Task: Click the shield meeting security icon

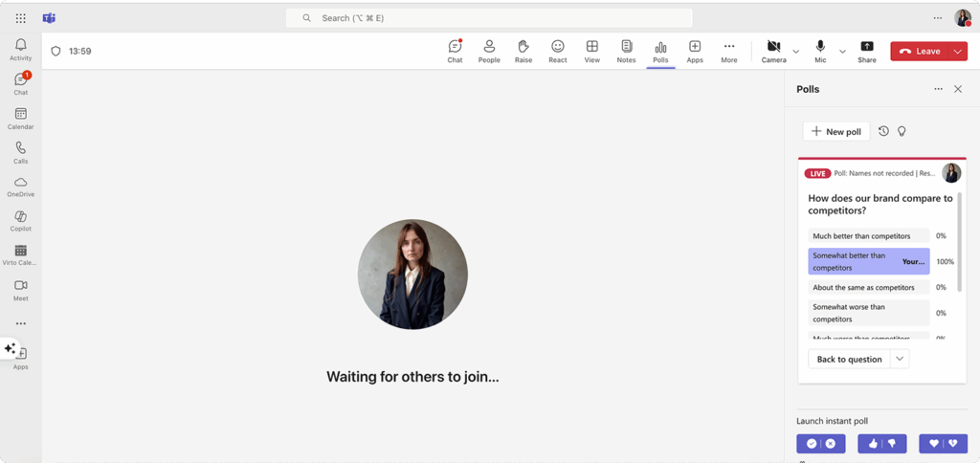Action: point(56,52)
